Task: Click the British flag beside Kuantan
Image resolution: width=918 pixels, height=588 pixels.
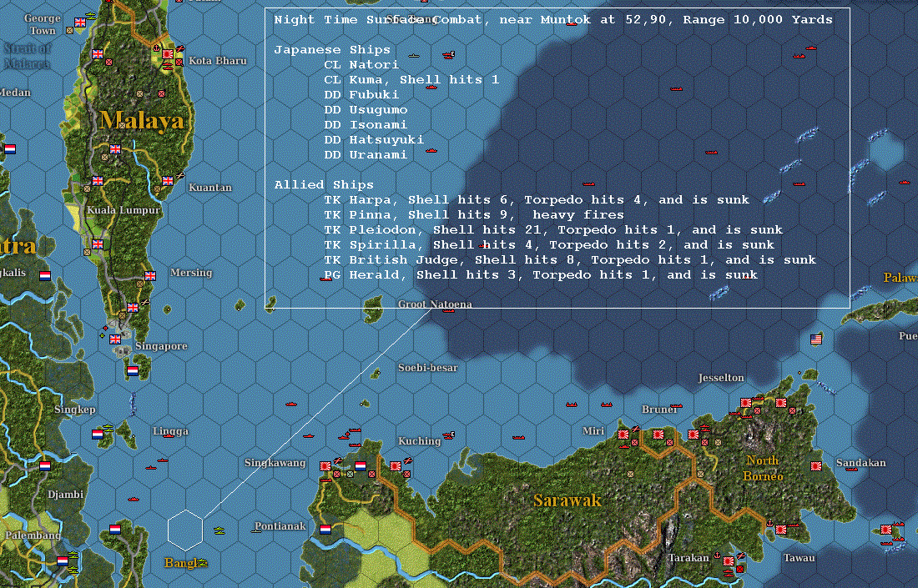Action: tap(168, 181)
